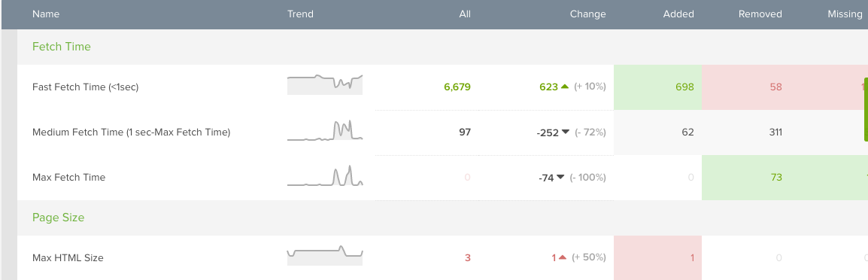This screenshot has width=868, height=280.
Task: Sort by the Added column header
Action: point(678,14)
